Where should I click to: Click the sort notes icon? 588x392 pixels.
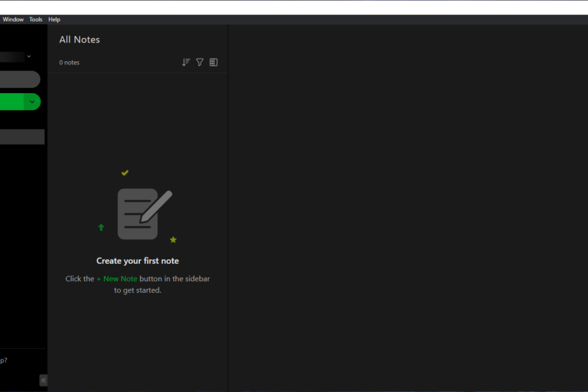[x=186, y=62]
